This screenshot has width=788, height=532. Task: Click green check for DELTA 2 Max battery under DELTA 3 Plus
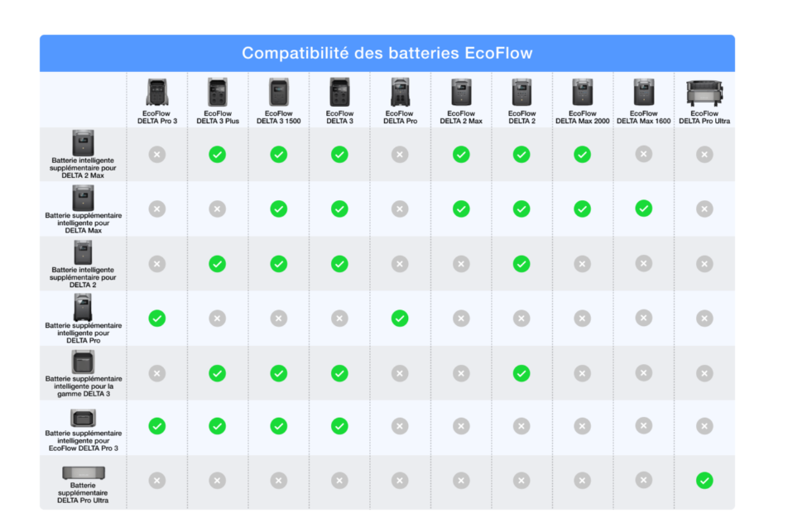pos(218,154)
